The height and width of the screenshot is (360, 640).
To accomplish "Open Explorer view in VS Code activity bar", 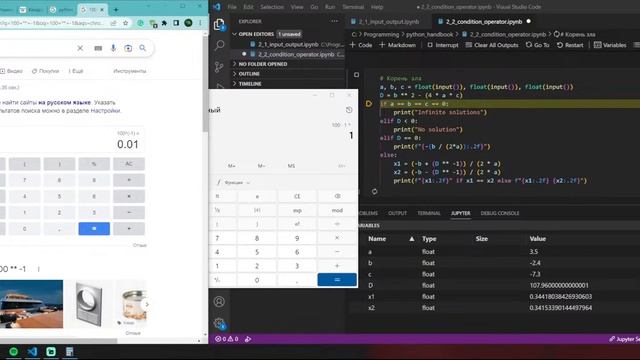I will [x=219, y=24].
